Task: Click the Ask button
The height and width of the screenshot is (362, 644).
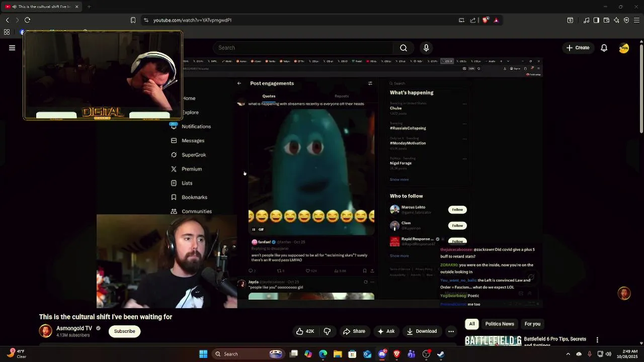Action: pyautogui.click(x=386, y=331)
